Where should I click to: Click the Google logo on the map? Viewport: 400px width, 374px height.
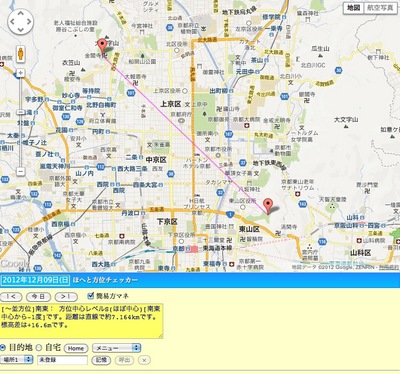click(x=14, y=263)
